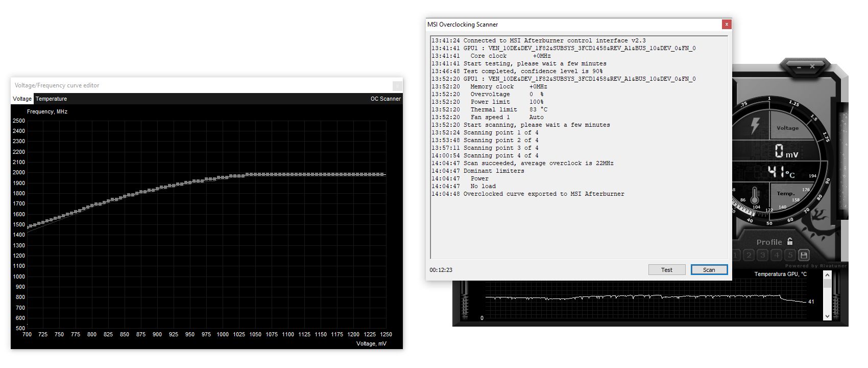Close the MSI Afterburner skin window
Image resolution: width=868 pixels, height=368 pixels.
[812, 66]
